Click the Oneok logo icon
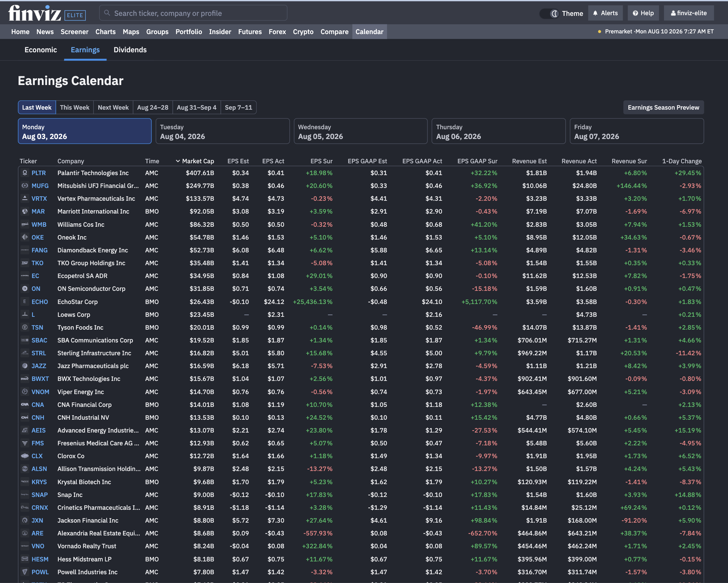 pyautogui.click(x=25, y=237)
